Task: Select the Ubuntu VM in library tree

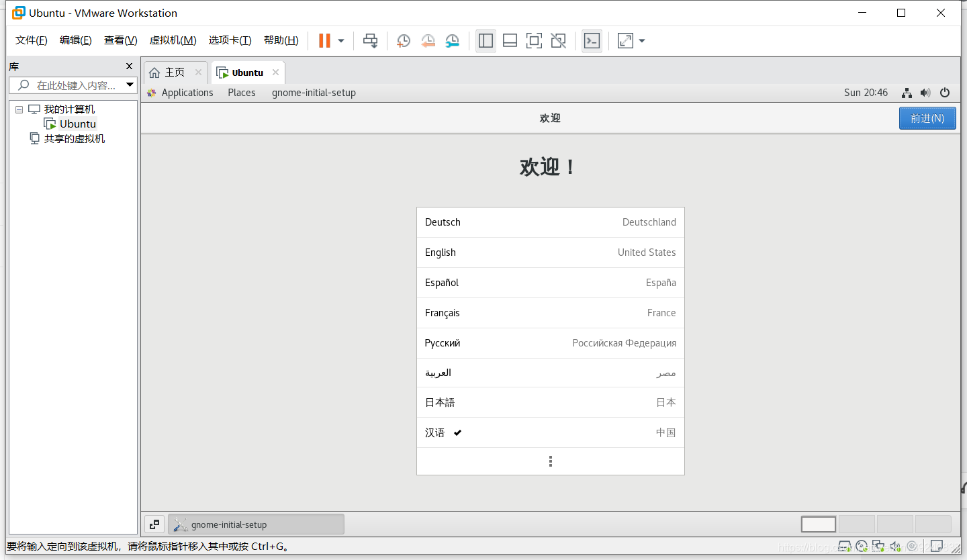Action: pyautogui.click(x=78, y=124)
